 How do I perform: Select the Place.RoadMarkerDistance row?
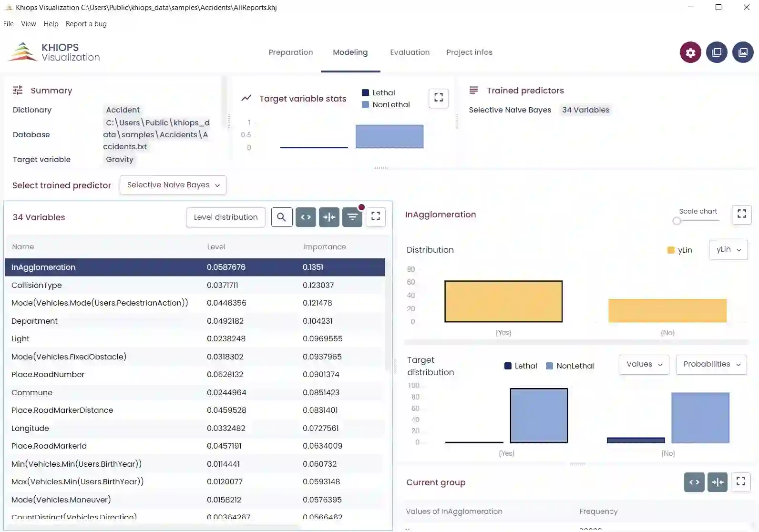(x=195, y=410)
